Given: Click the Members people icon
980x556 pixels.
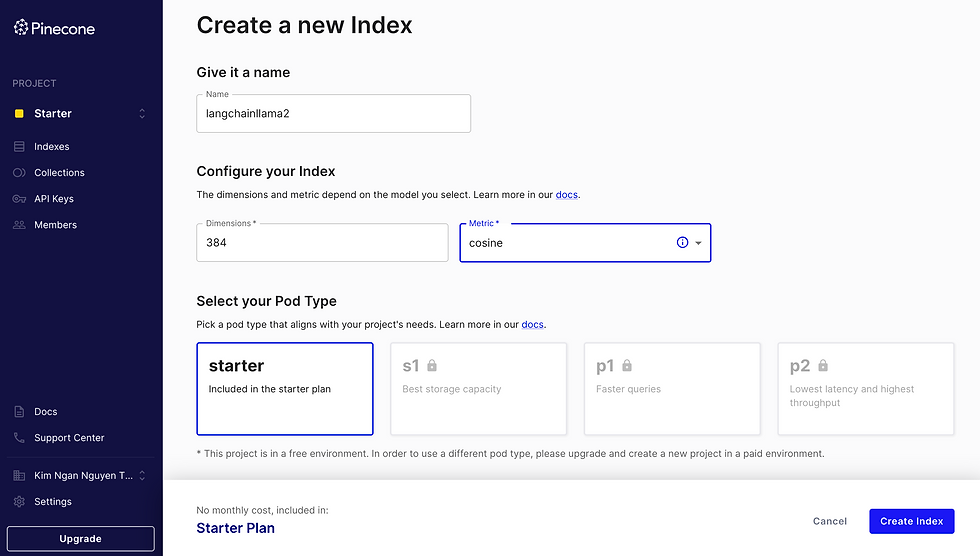Looking at the screenshot, I should pyautogui.click(x=19, y=225).
